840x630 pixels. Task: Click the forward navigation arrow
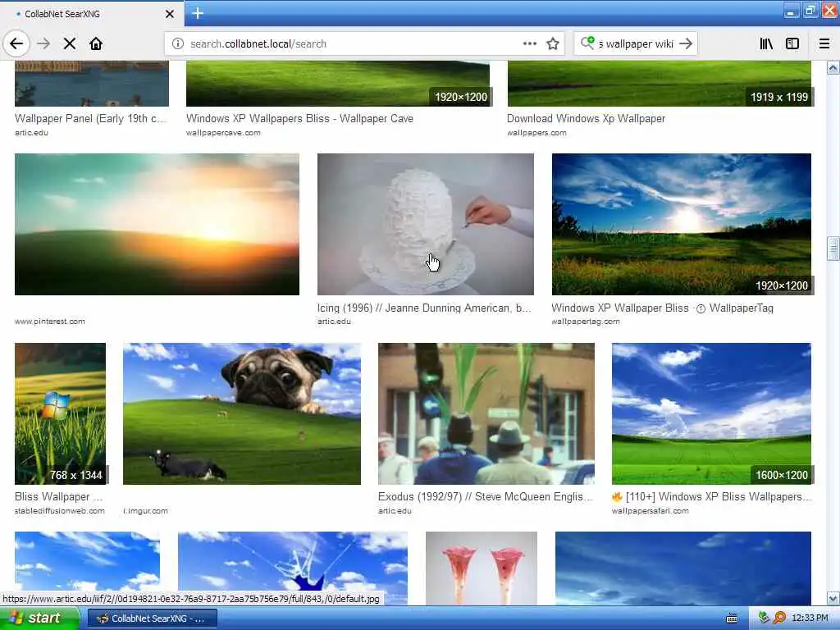tap(43, 43)
